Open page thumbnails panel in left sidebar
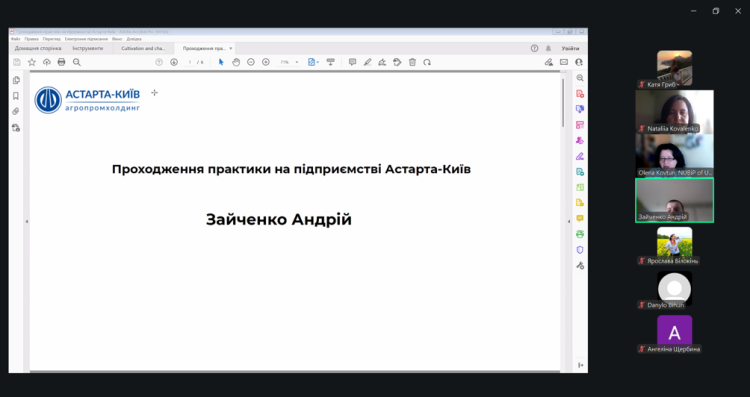 click(x=16, y=80)
